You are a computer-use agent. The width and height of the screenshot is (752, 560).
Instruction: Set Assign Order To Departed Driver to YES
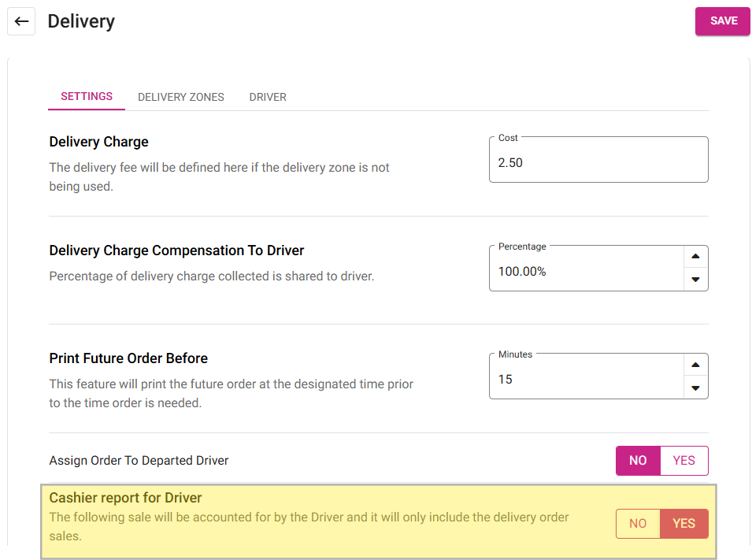pos(683,461)
